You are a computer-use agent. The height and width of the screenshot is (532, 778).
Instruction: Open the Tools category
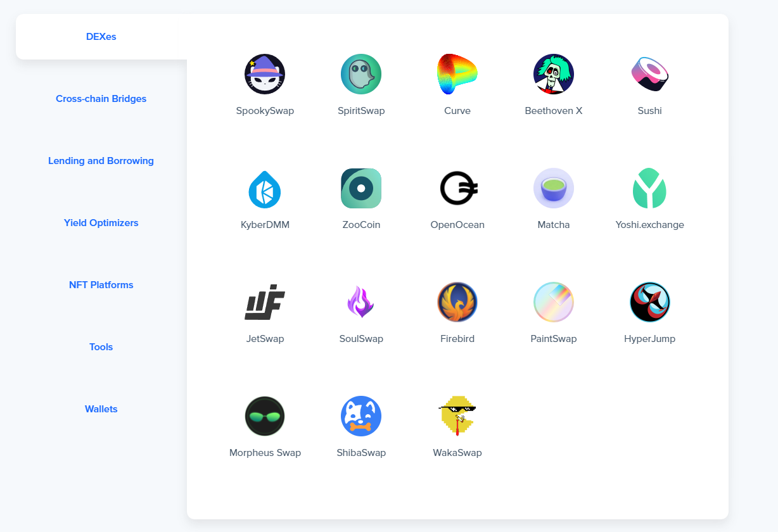click(x=101, y=347)
